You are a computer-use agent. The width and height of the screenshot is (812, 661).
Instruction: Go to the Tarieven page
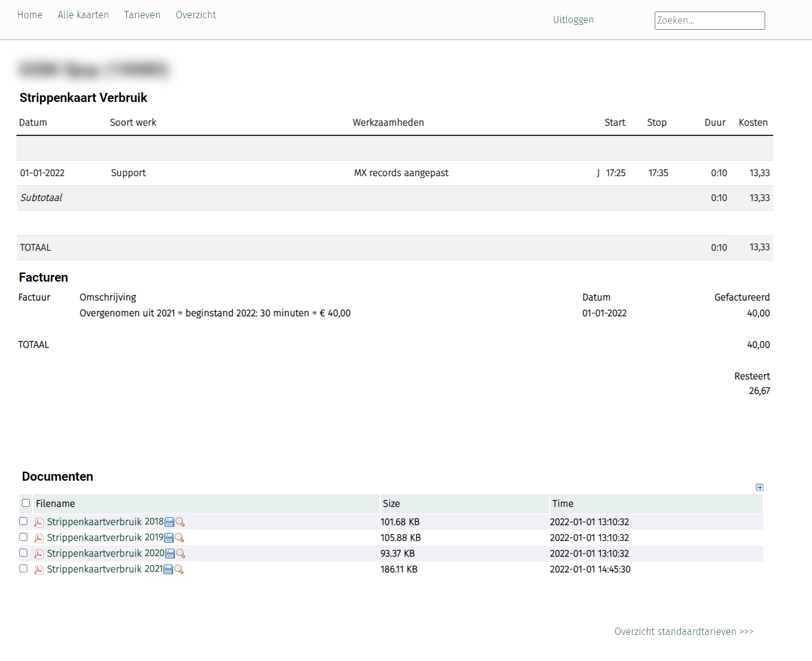click(x=142, y=15)
